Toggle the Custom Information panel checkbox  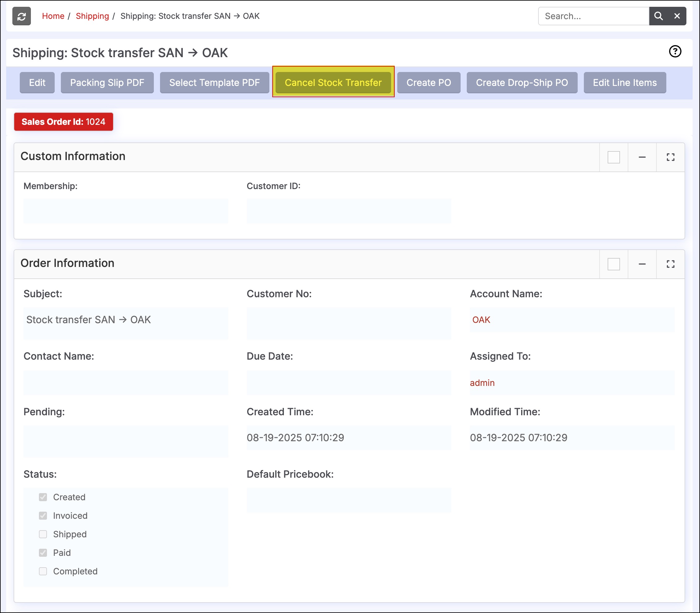(x=614, y=157)
